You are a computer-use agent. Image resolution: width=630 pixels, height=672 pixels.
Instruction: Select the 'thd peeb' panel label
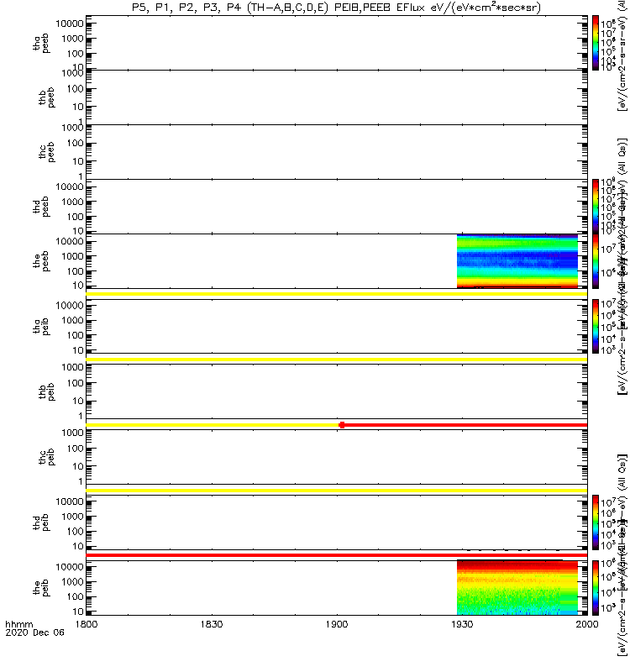pyautogui.click(x=41, y=207)
